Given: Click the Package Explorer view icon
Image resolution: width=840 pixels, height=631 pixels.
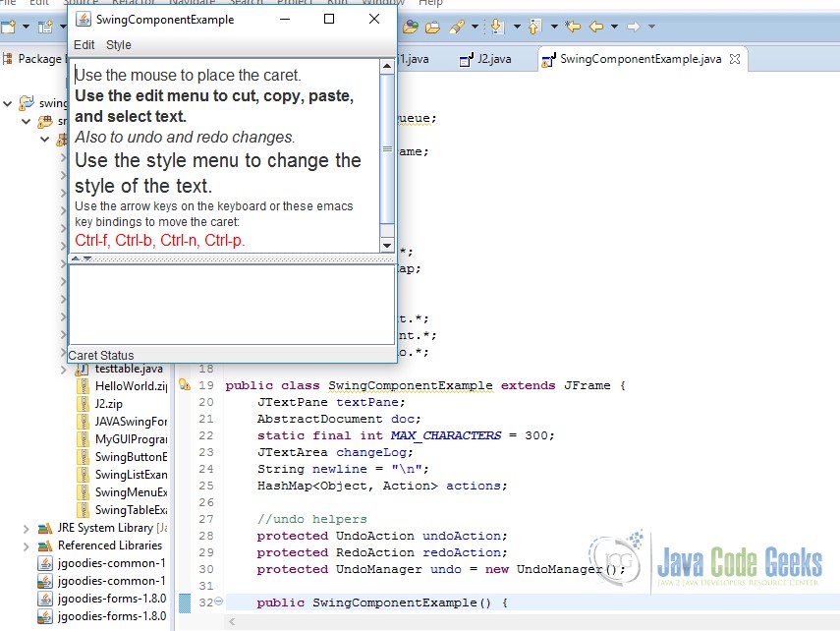Looking at the screenshot, I should pyautogui.click(x=9, y=58).
